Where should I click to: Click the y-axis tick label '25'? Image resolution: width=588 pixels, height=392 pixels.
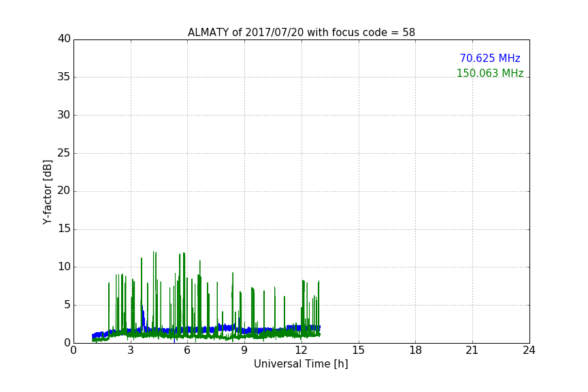(64, 153)
